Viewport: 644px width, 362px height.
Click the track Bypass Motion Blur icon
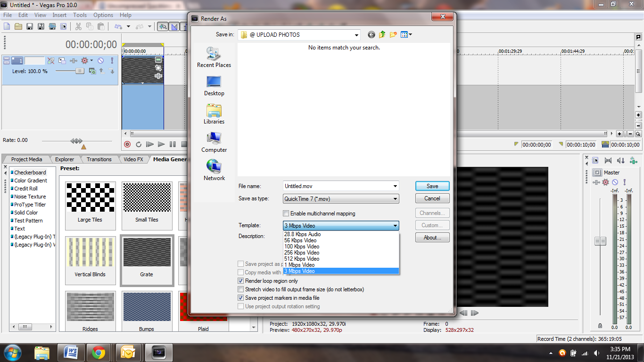click(51, 61)
